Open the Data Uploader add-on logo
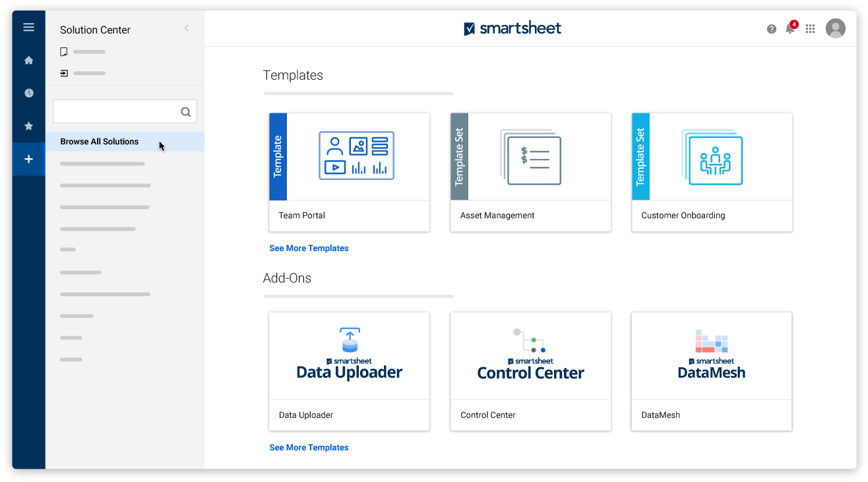 [350, 354]
